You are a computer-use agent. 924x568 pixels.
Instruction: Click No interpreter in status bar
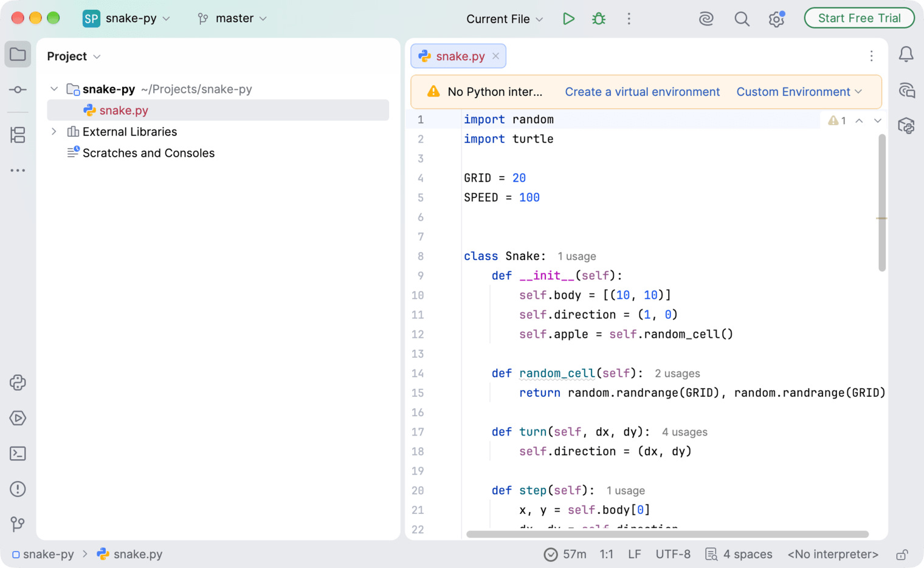click(x=833, y=554)
